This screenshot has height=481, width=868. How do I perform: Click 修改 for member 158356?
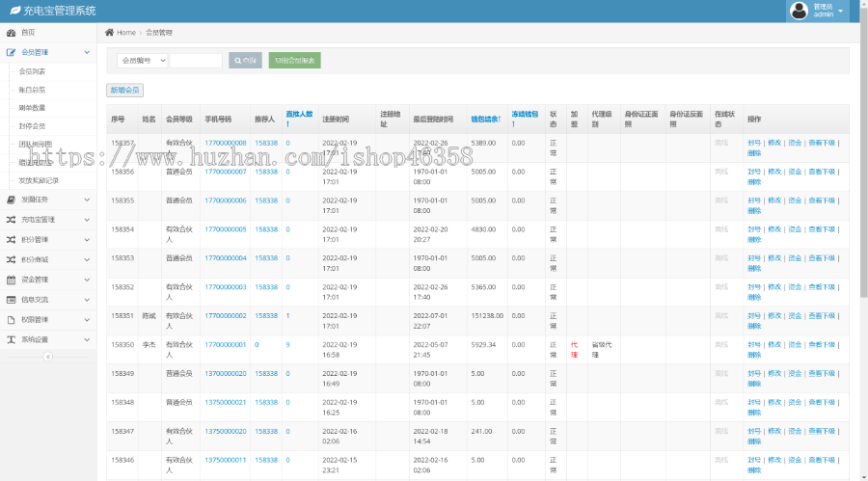tap(774, 172)
